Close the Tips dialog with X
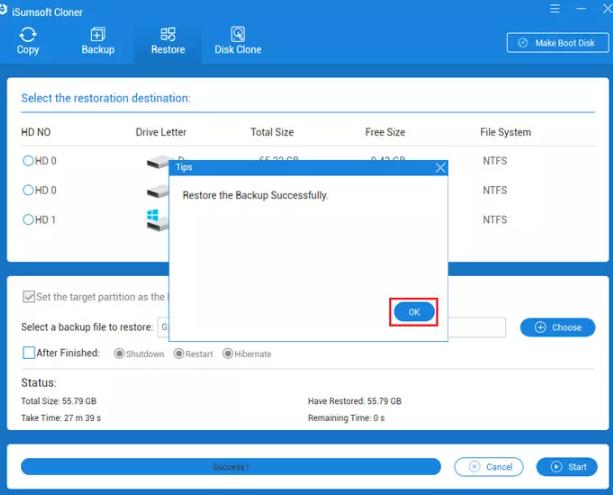The width and height of the screenshot is (613, 495). click(440, 168)
